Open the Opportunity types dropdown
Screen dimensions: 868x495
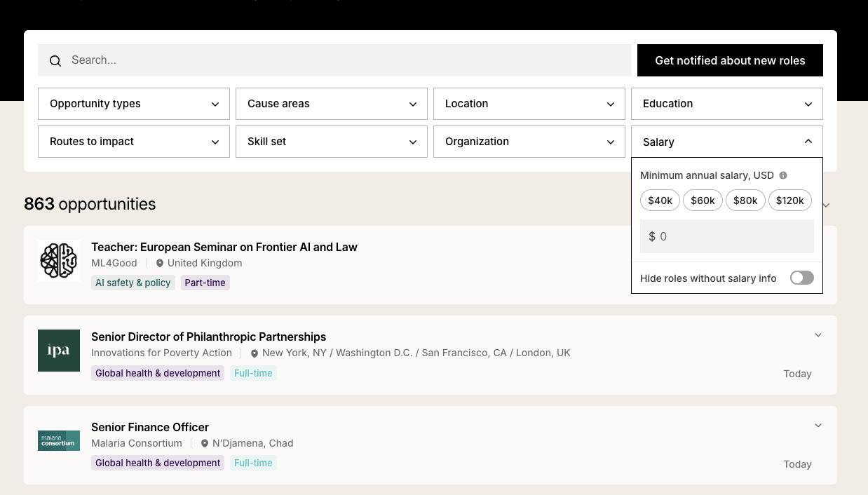point(134,104)
